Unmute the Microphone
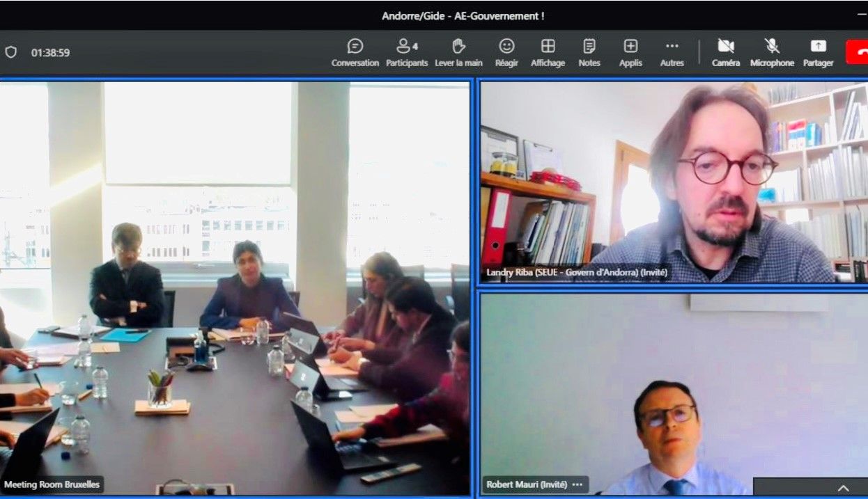The width and height of the screenshot is (868, 499). click(772, 53)
